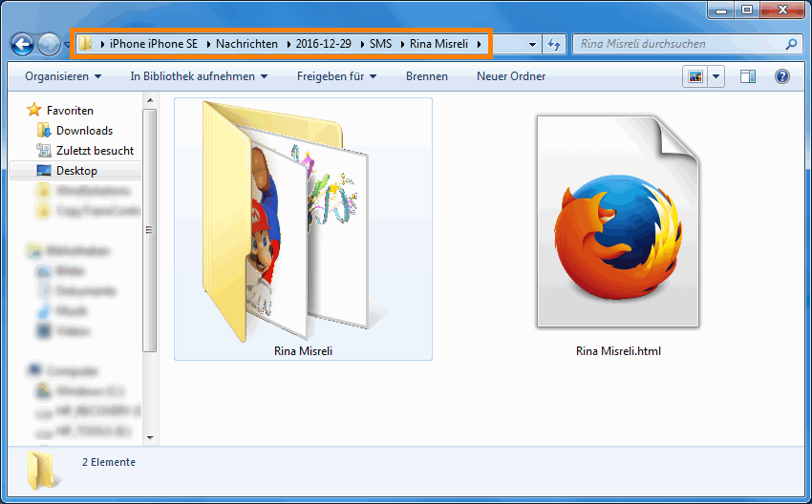Expand the arrow before 'Nachrichten' breadcrumb
The width and height of the screenshot is (812, 504).
[x=208, y=45]
